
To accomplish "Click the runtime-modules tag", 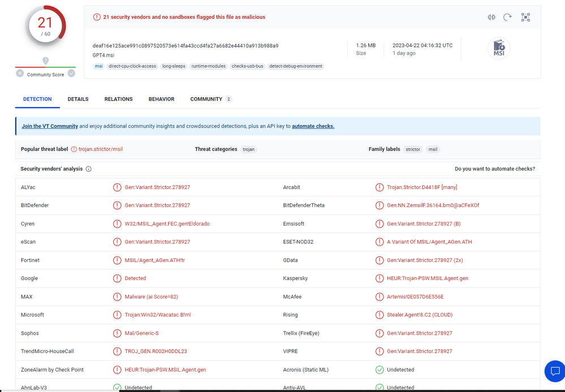I will coord(208,66).
